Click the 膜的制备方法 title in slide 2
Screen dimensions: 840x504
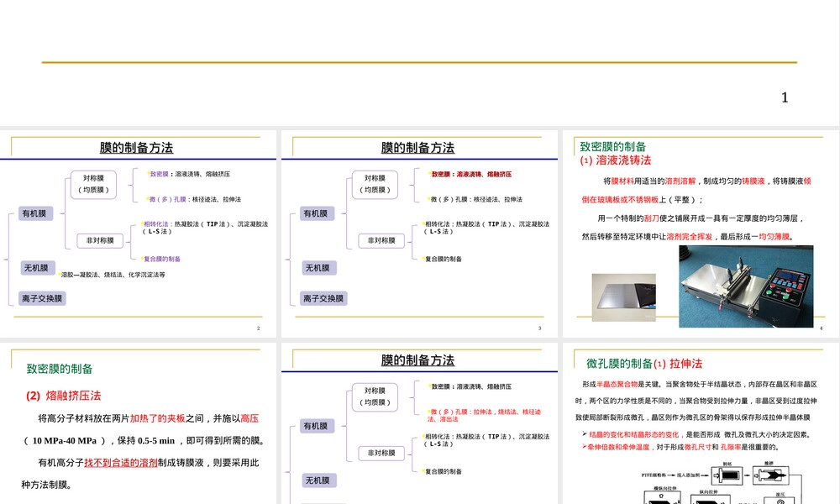pyautogui.click(x=137, y=148)
